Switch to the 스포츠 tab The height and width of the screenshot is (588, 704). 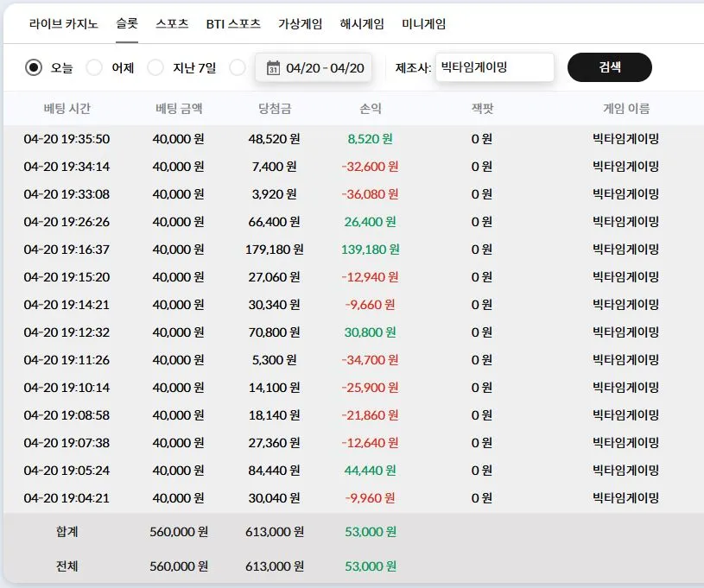[x=172, y=24]
